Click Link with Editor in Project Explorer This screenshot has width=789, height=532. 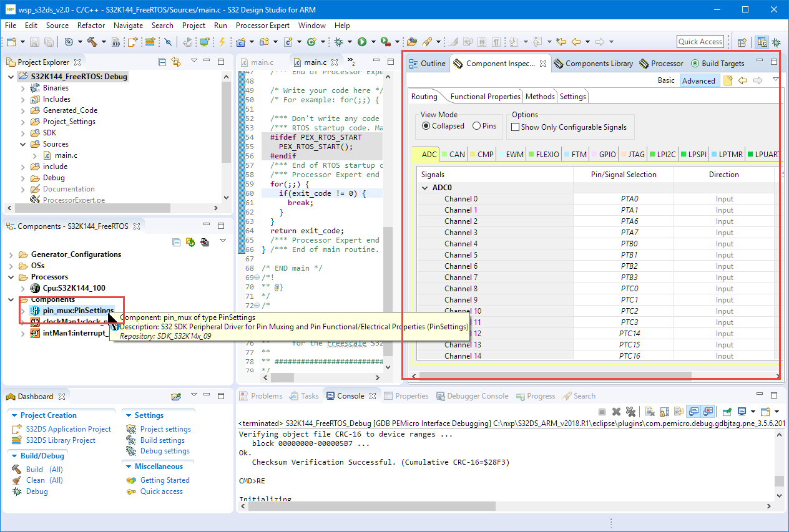(176, 62)
